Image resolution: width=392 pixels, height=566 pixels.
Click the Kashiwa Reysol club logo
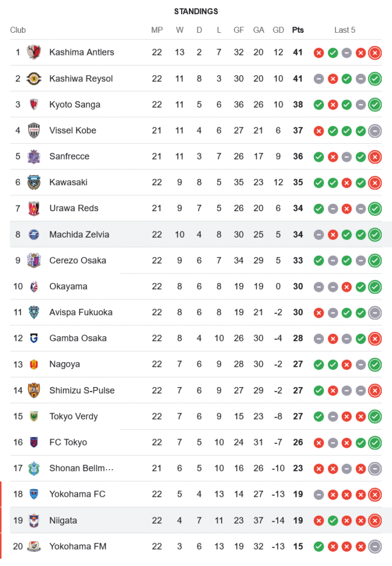coord(34,78)
